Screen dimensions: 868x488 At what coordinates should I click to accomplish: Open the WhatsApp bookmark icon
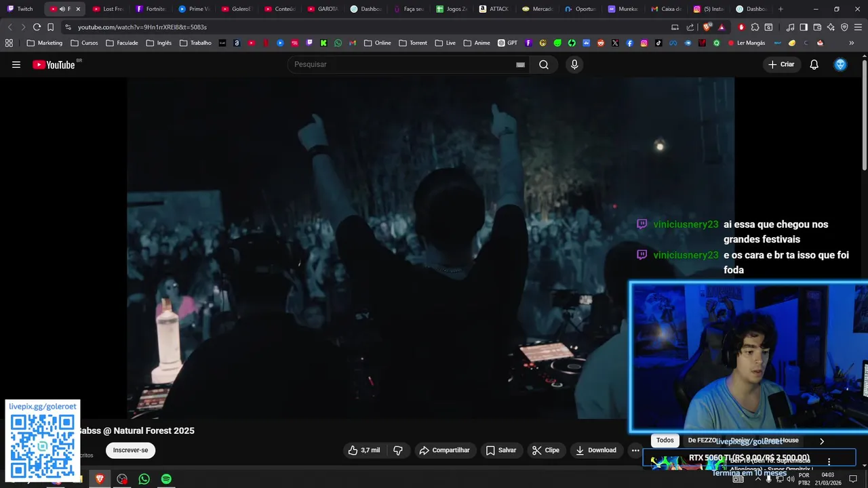tap(338, 43)
